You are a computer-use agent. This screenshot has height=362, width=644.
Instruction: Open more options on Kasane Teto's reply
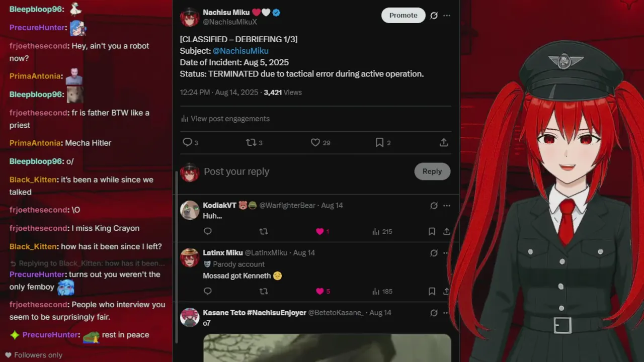click(447, 313)
